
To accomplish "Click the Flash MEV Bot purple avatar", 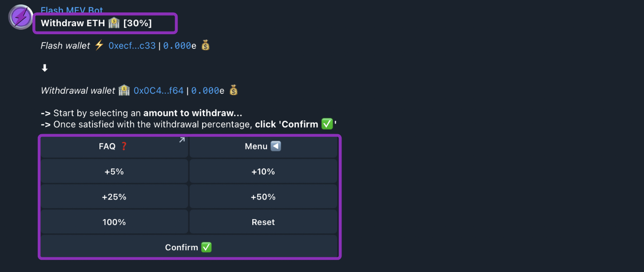I will coord(20,17).
